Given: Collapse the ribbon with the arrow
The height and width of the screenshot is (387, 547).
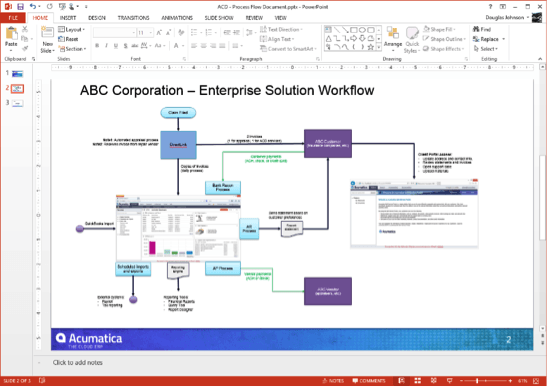Looking at the screenshot, I should click(540, 59).
